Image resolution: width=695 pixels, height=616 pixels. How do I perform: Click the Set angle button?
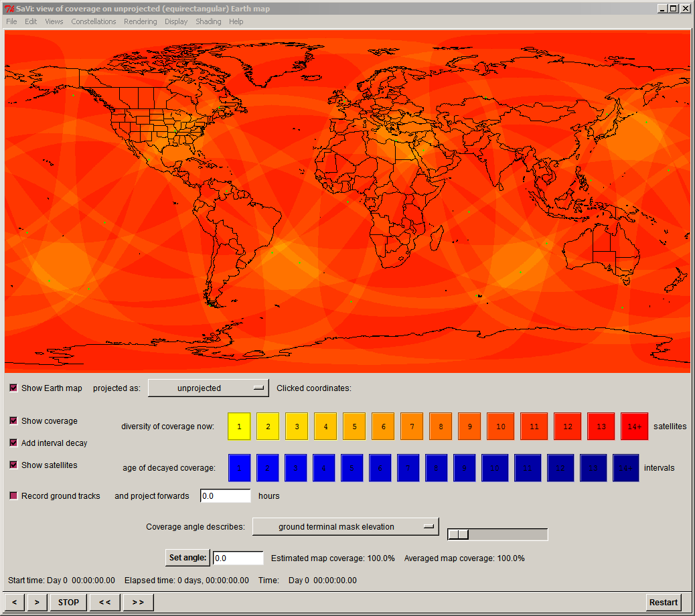tap(187, 558)
